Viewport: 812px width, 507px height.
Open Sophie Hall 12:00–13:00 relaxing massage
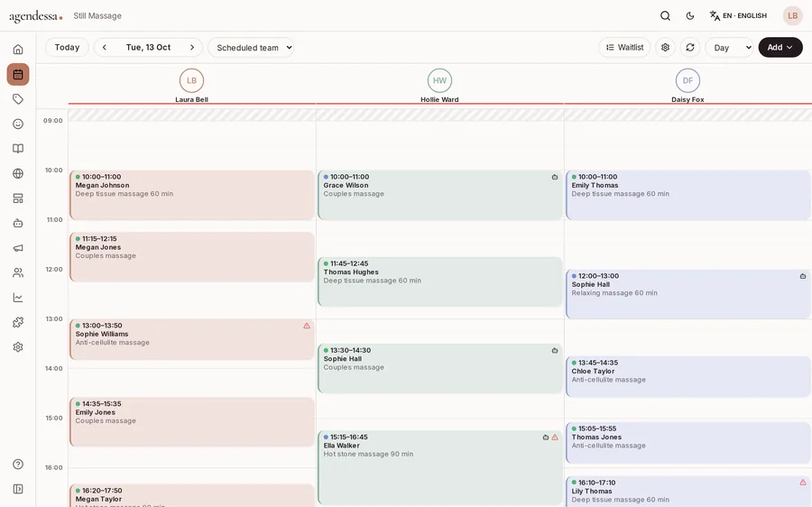tap(688, 294)
